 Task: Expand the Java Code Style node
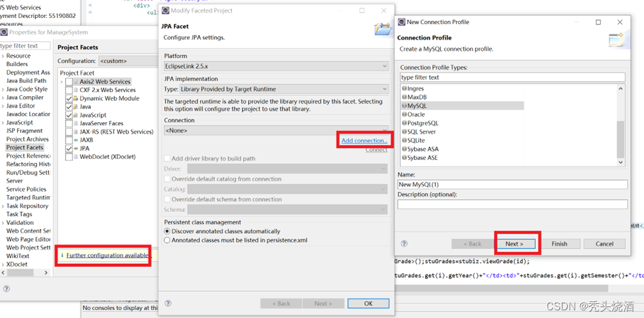coord(3,89)
